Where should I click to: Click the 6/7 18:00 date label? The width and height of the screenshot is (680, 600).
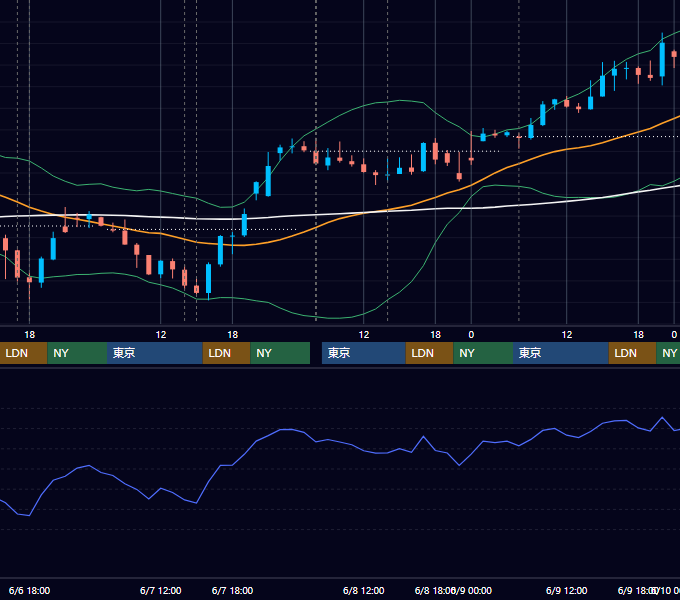[x=232, y=590]
